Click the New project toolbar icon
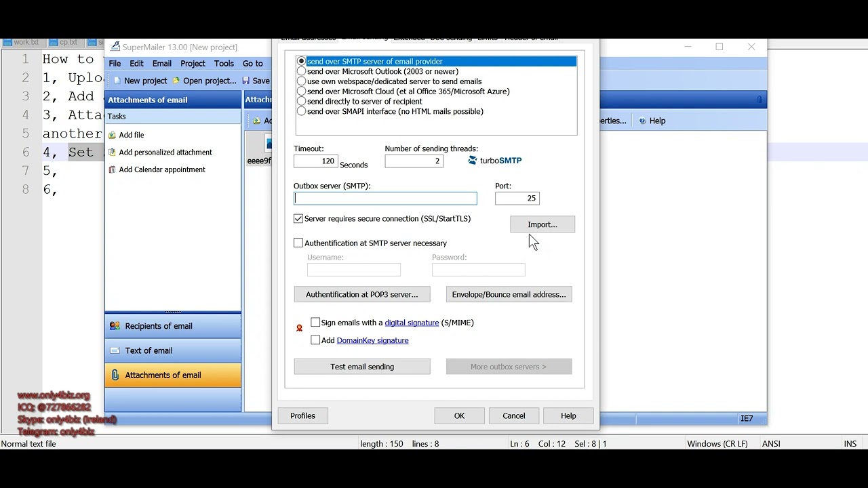The height and width of the screenshot is (488, 868). pos(117,81)
